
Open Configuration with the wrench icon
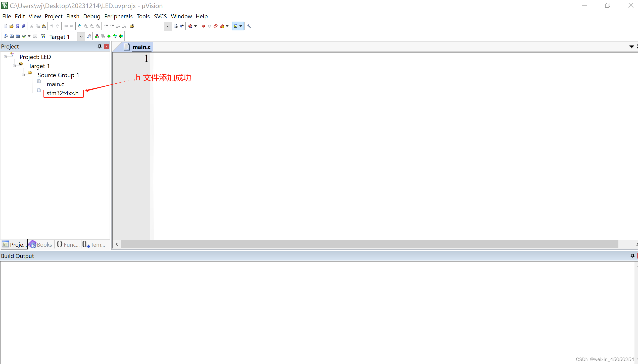coord(249,26)
